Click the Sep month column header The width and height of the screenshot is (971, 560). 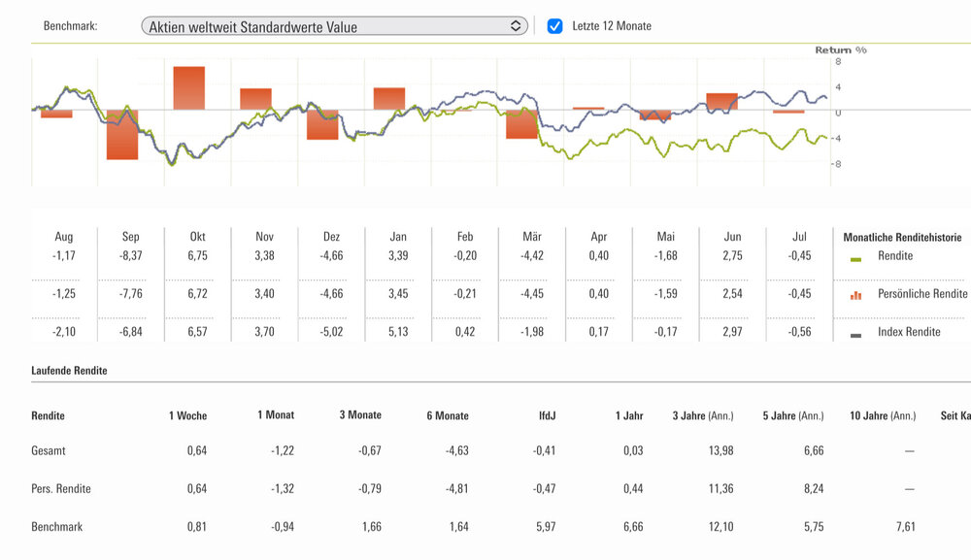(x=131, y=237)
